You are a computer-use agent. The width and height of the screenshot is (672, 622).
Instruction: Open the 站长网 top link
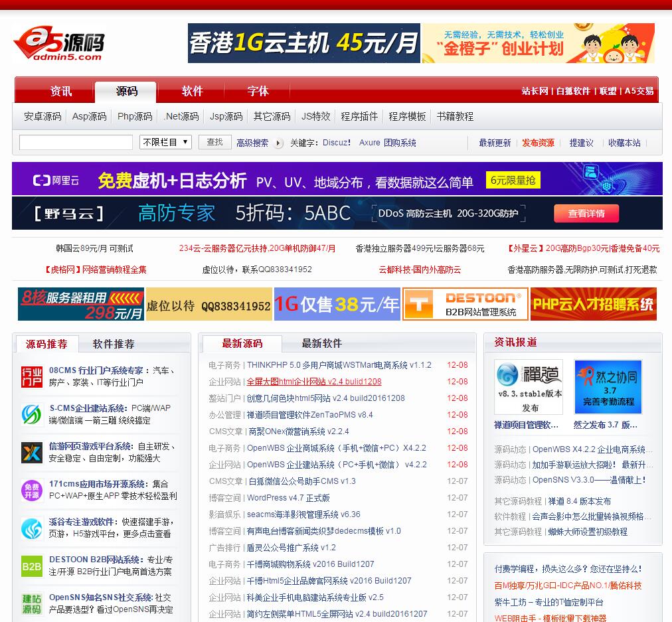pyautogui.click(x=535, y=91)
